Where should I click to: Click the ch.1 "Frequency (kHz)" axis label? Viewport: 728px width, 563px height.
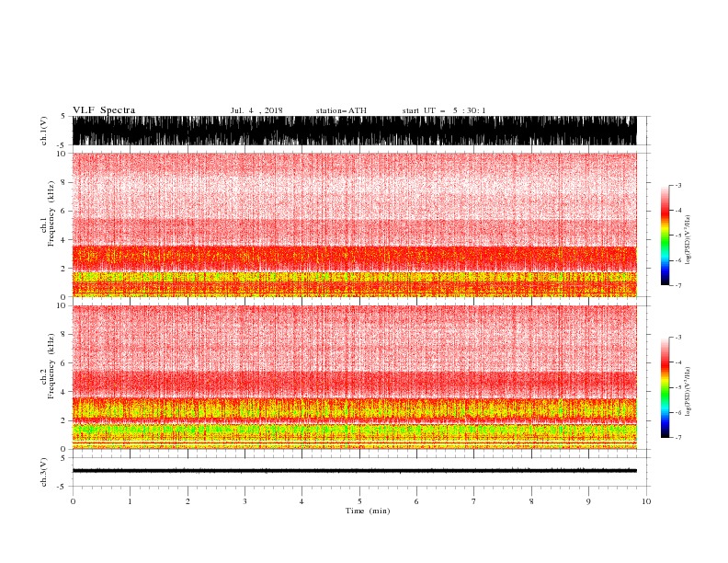pos(51,213)
